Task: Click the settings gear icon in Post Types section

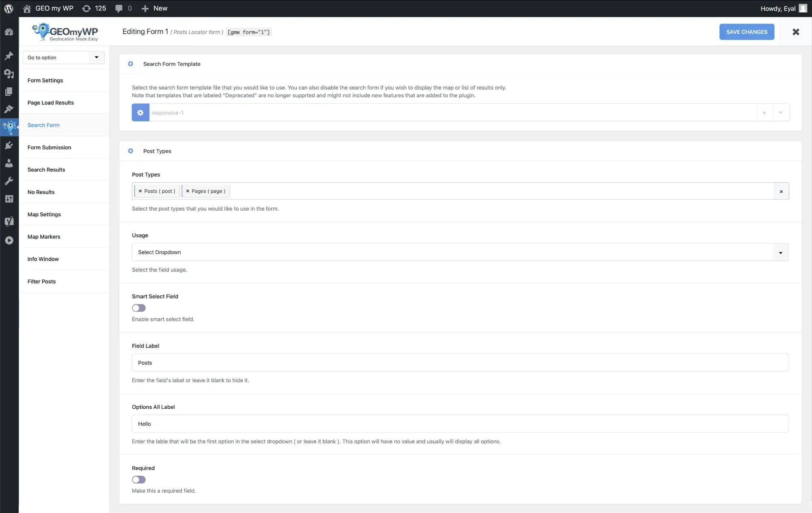Action: click(130, 151)
